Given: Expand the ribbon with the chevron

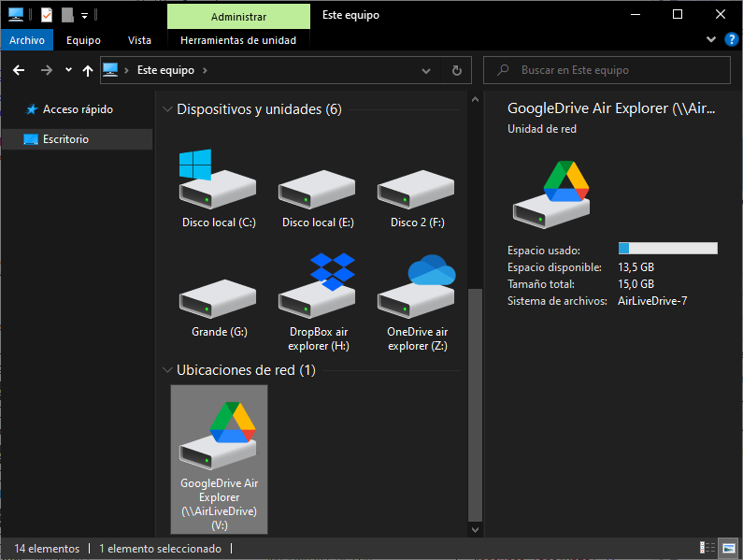Looking at the screenshot, I should 711,39.
